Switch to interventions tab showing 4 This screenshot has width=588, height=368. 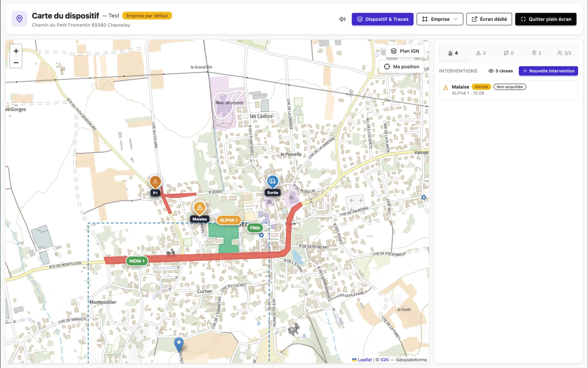coord(453,53)
